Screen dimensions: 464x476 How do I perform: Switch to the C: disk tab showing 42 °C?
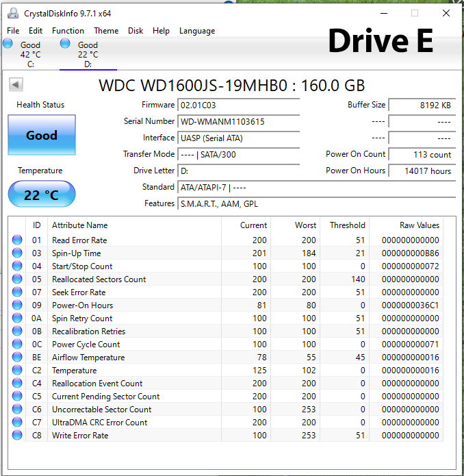tap(31, 54)
